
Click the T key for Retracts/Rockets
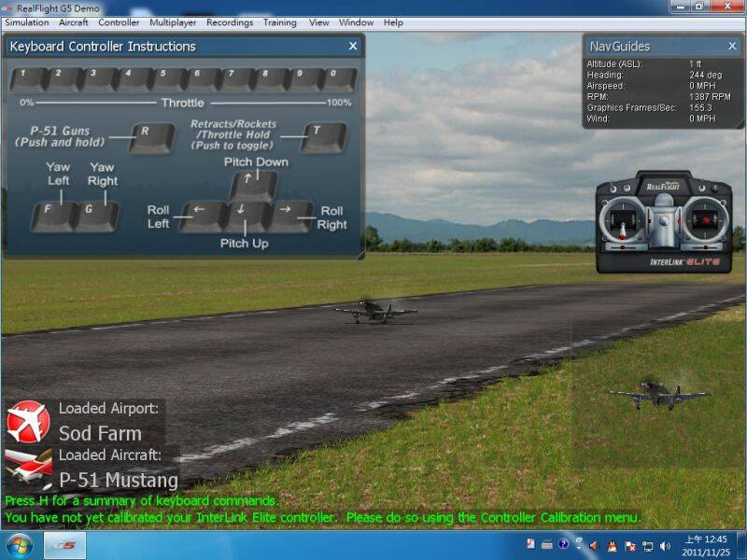(x=323, y=138)
